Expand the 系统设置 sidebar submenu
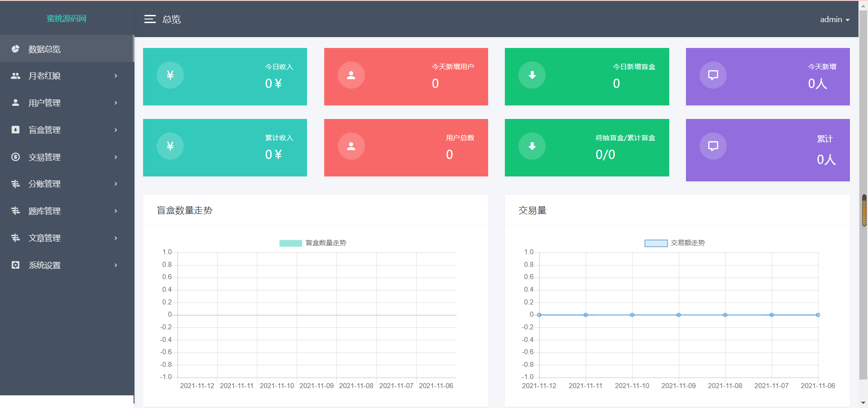 tap(67, 266)
